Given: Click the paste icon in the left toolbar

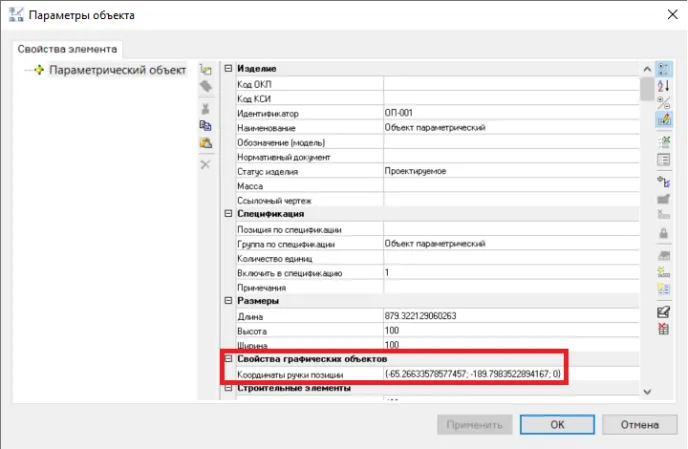Looking at the screenshot, I should (x=205, y=144).
